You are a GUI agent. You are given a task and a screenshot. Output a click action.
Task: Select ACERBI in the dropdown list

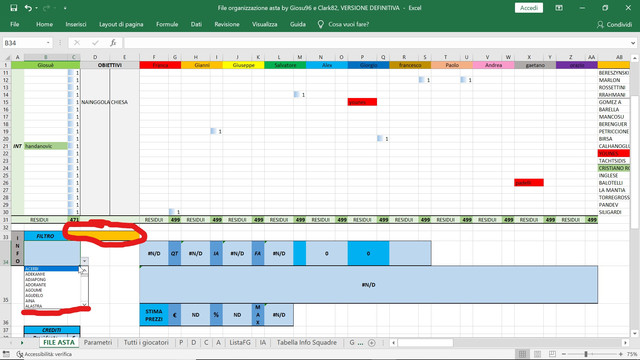[51, 269]
